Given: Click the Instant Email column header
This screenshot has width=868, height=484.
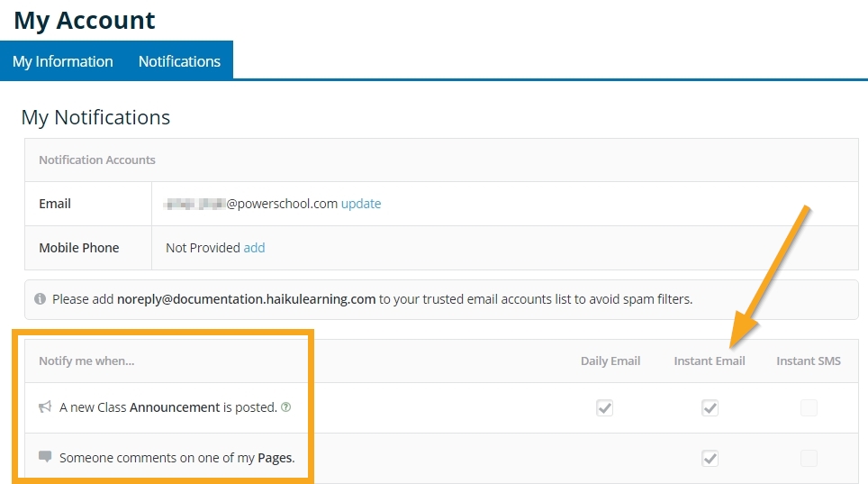Looking at the screenshot, I should (x=710, y=361).
